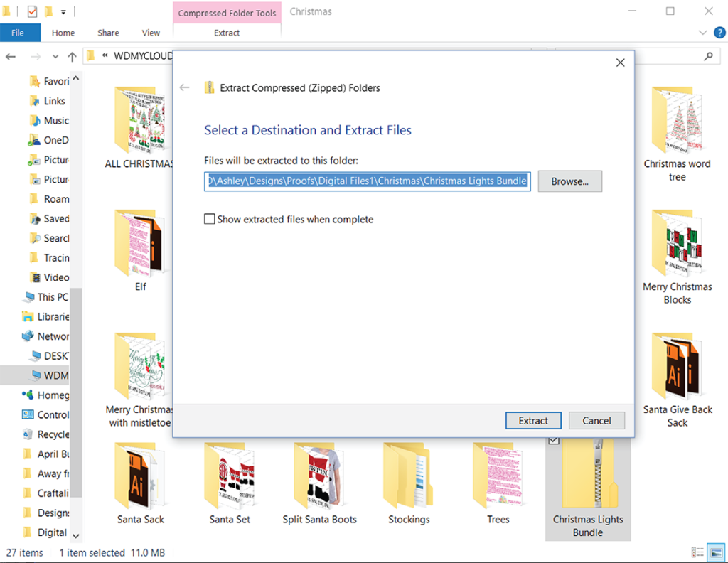
Task: Select Merry Christmas with mistletoe folder
Action: [x=139, y=380]
